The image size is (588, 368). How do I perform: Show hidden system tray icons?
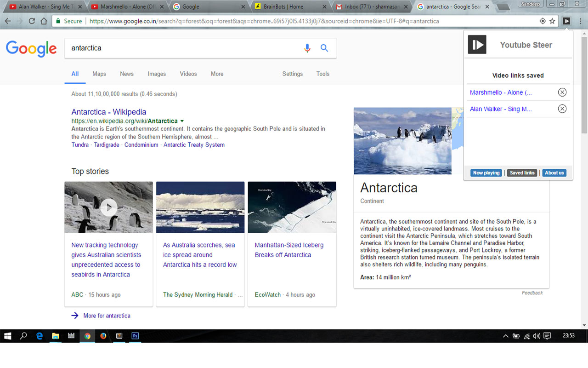coord(506,336)
